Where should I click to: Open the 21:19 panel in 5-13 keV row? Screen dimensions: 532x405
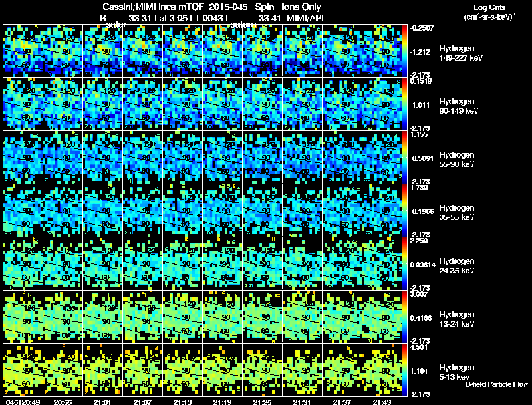pos(222,370)
